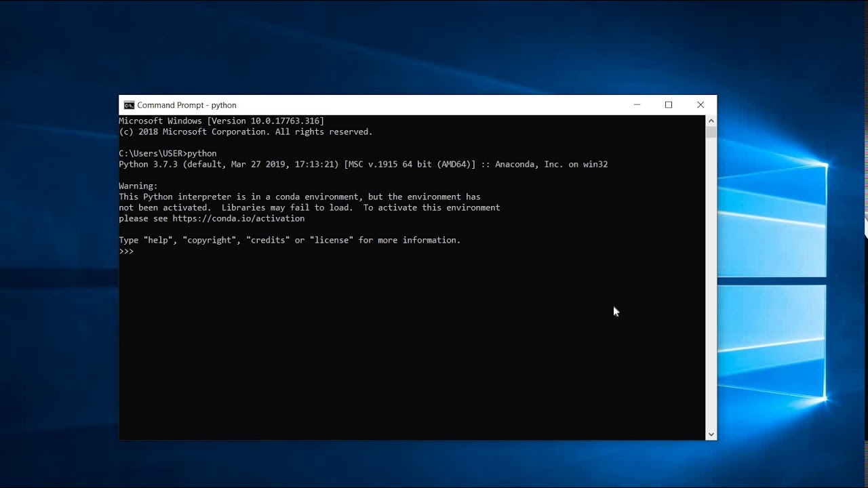868x488 pixels.
Task: Click the "Command Prompt - python" title text
Action: point(186,105)
